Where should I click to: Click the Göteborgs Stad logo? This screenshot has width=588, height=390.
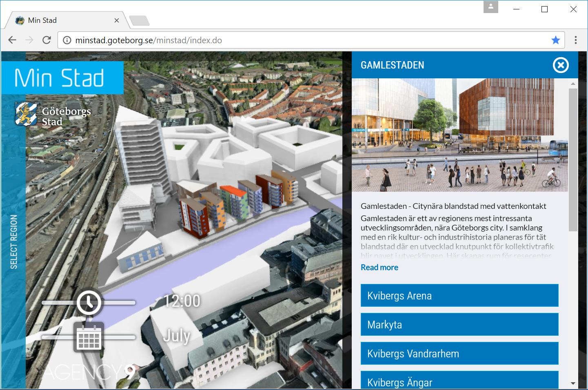pyautogui.click(x=53, y=114)
